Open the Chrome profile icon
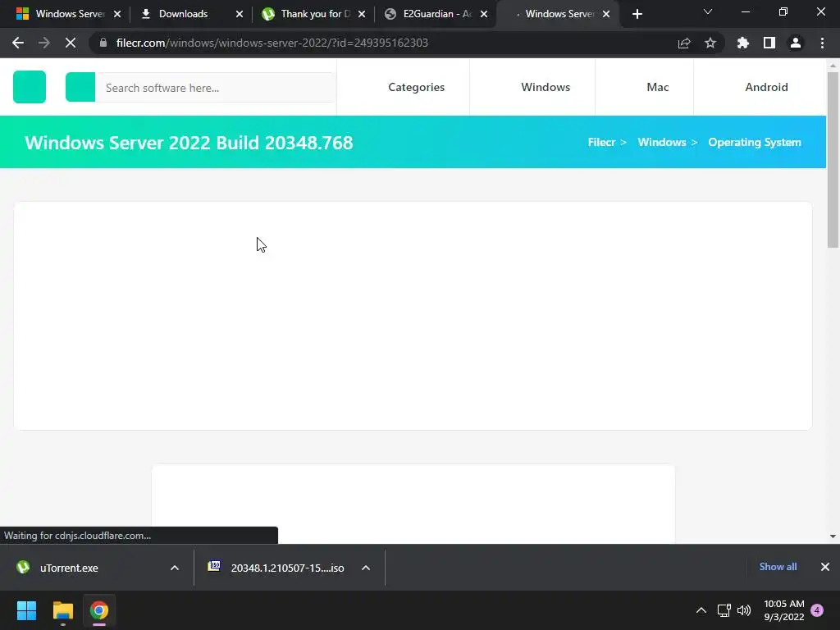Image resolution: width=840 pixels, height=630 pixels. [x=796, y=43]
